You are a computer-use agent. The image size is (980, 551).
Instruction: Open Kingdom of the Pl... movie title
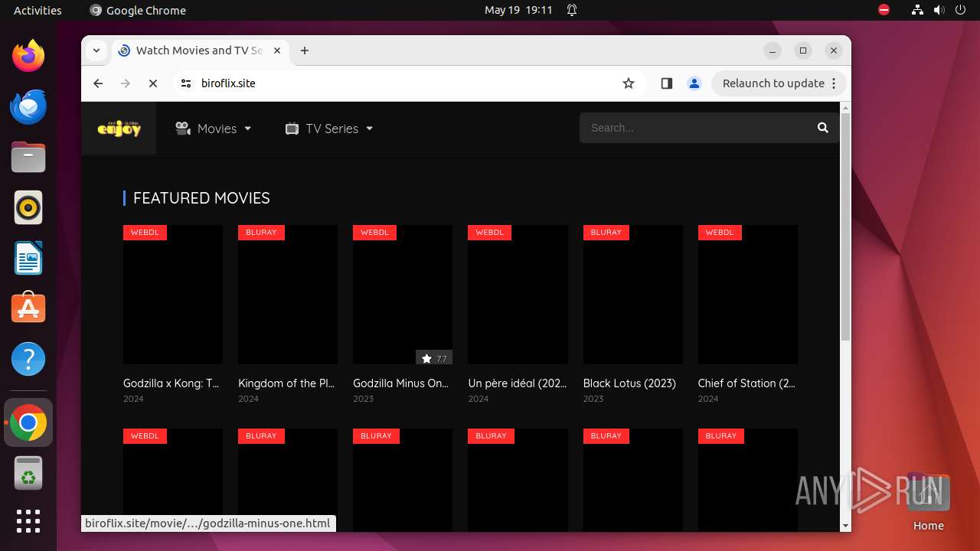click(x=286, y=383)
